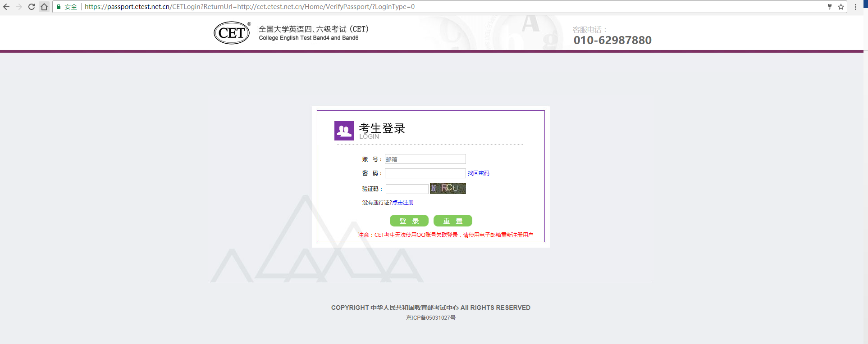The width and height of the screenshot is (868, 344).
Task: Focus the 密码 password field
Action: tap(425, 173)
